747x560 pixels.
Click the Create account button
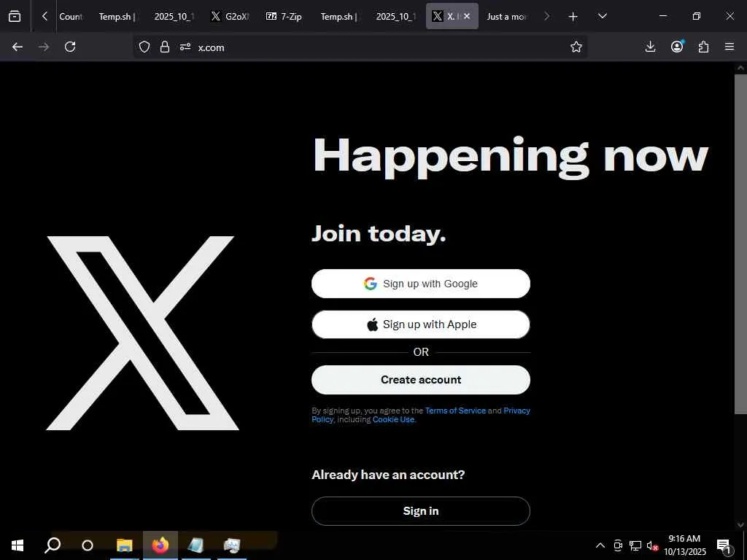[x=421, y=380]
